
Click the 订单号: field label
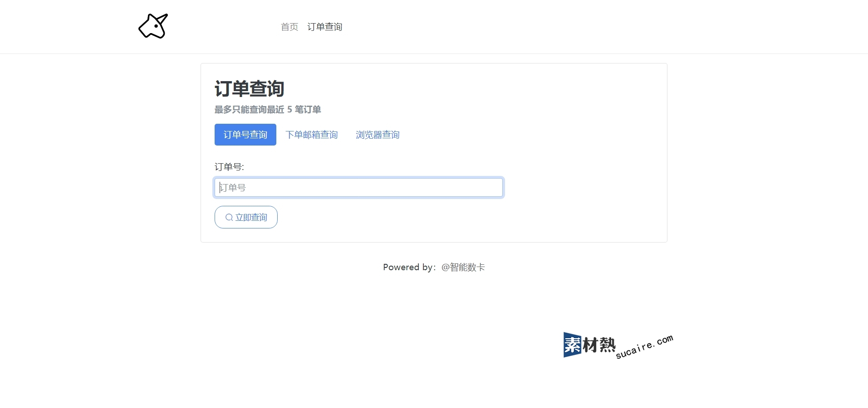point(229,167)
